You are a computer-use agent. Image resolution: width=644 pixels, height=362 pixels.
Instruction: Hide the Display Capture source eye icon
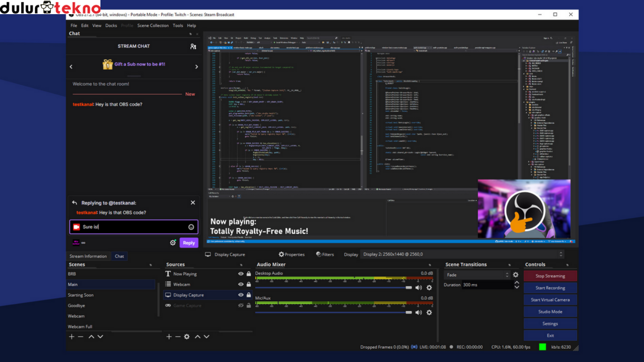coord(241,295)
